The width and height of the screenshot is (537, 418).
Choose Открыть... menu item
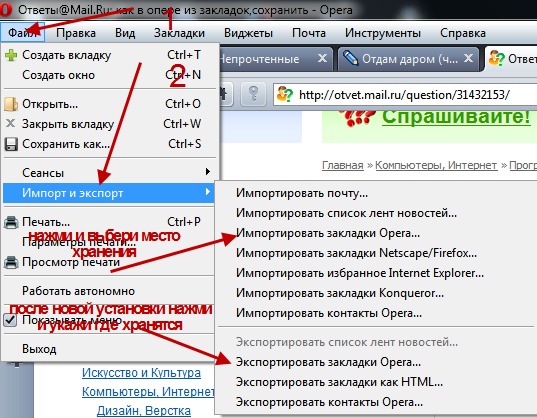pos(110,104)
